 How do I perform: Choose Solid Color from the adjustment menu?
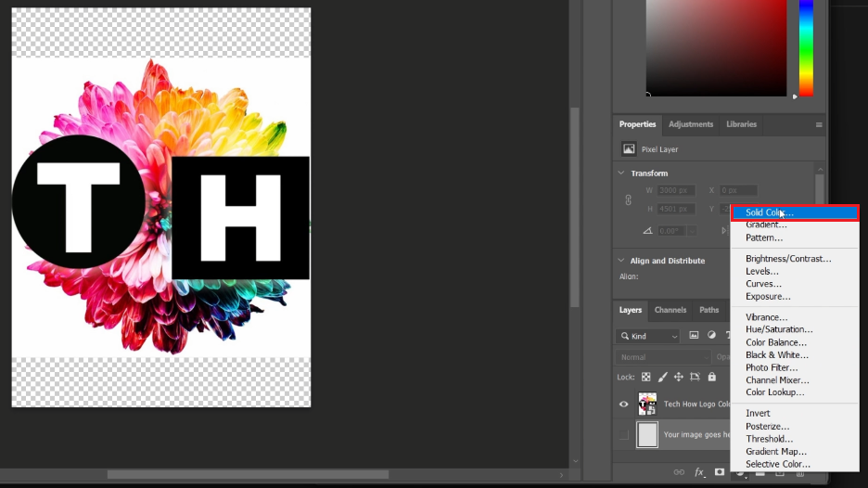tap(795, 212)
